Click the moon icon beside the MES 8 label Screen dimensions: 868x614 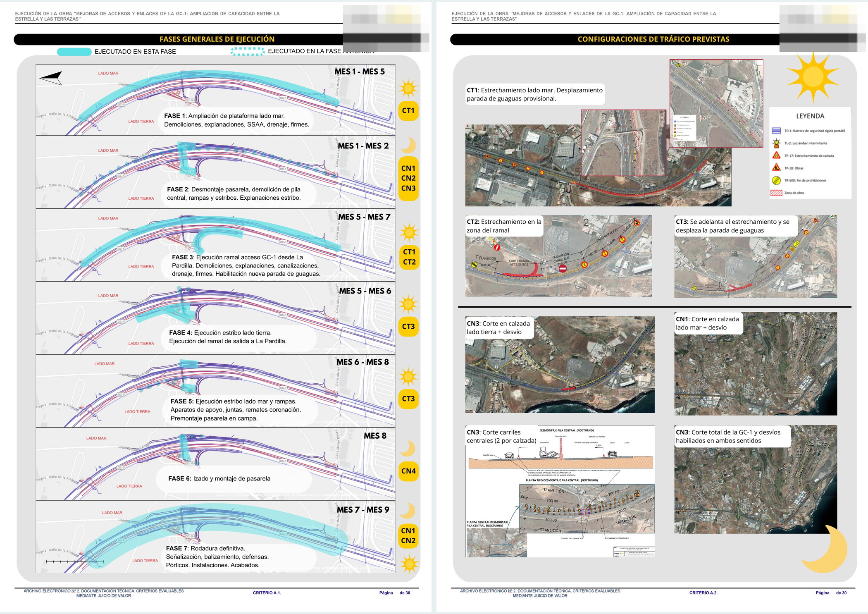pyautogui.click(x=408, y=449)
